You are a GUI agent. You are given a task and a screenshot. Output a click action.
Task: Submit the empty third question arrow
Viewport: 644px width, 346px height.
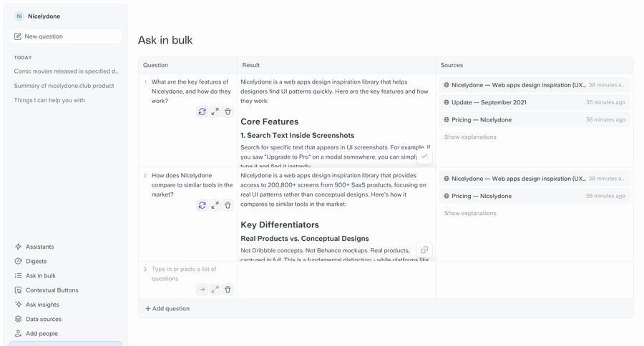tap(203, 290)
